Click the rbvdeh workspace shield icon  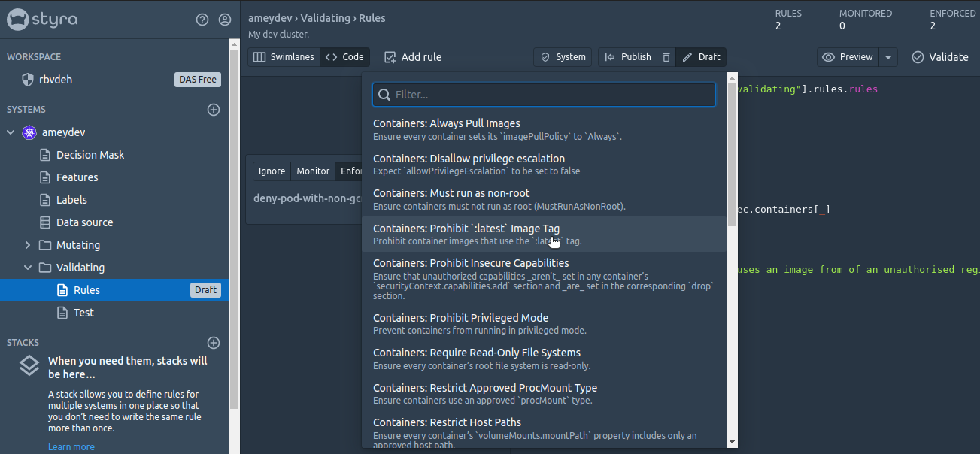[x=28, y=80]
